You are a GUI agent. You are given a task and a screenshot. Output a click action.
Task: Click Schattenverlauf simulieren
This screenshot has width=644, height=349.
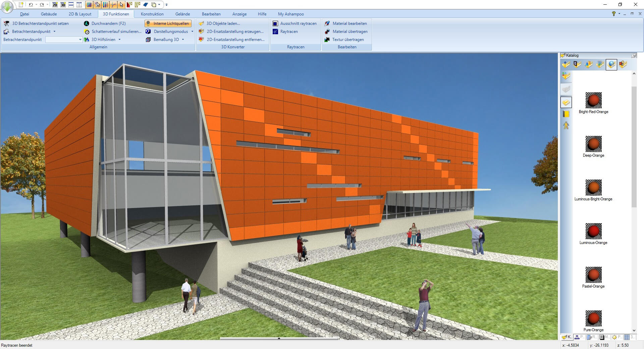pyautogui.click(x=116, y=32)
